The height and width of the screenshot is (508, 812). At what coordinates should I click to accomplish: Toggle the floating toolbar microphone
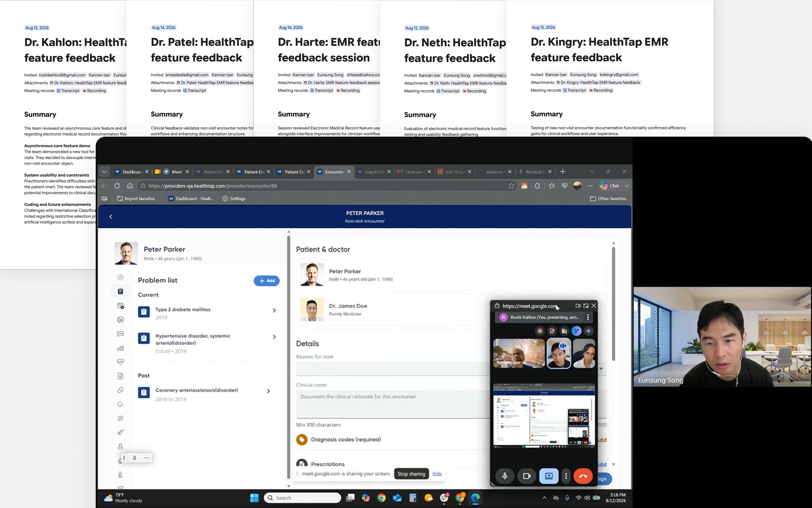point(134,458)
